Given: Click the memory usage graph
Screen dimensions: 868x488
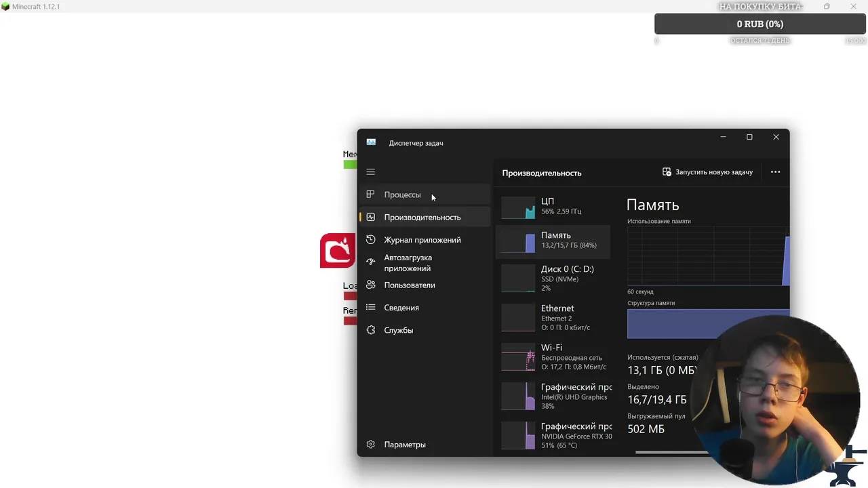Looking at the screenshot, I should point(708,256).
